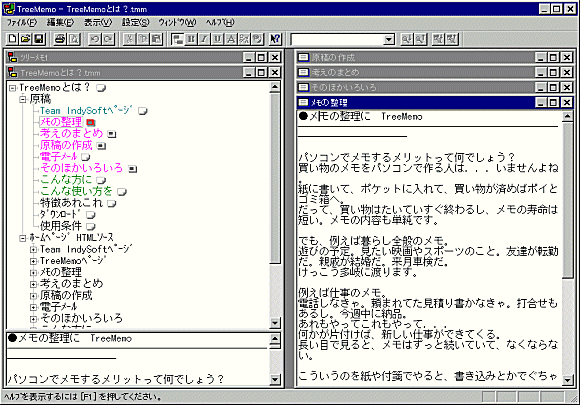Screen dimensions: 580x405
Task: Open the toolbar combo box dropdown arrow
Action: [389, 39]
